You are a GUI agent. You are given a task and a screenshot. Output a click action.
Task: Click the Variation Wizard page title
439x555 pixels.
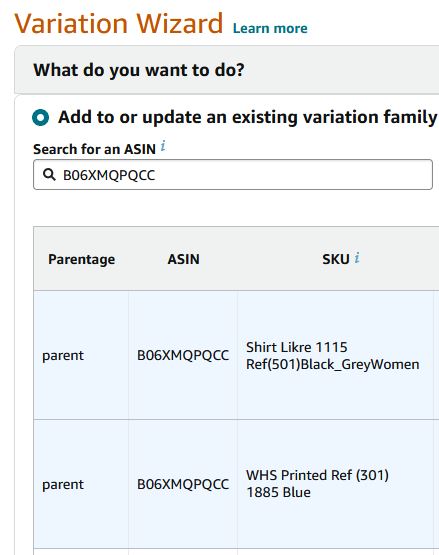[119, 23]
